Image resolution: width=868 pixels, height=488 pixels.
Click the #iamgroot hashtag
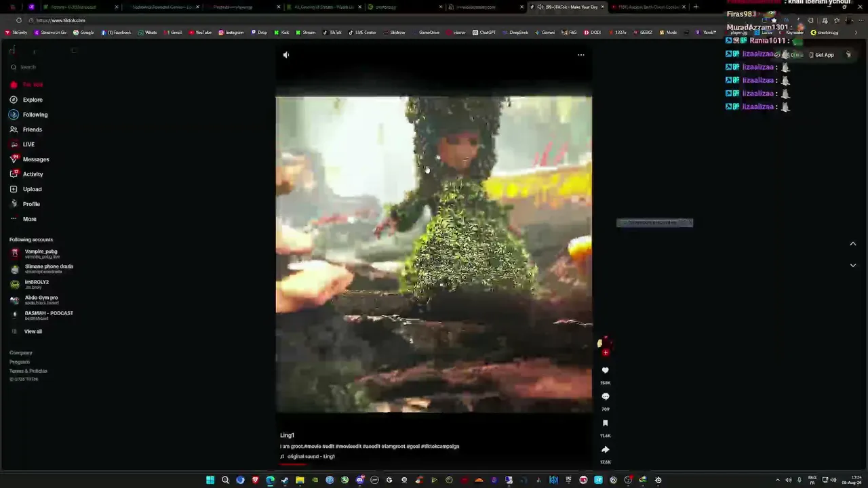[393, 446]
